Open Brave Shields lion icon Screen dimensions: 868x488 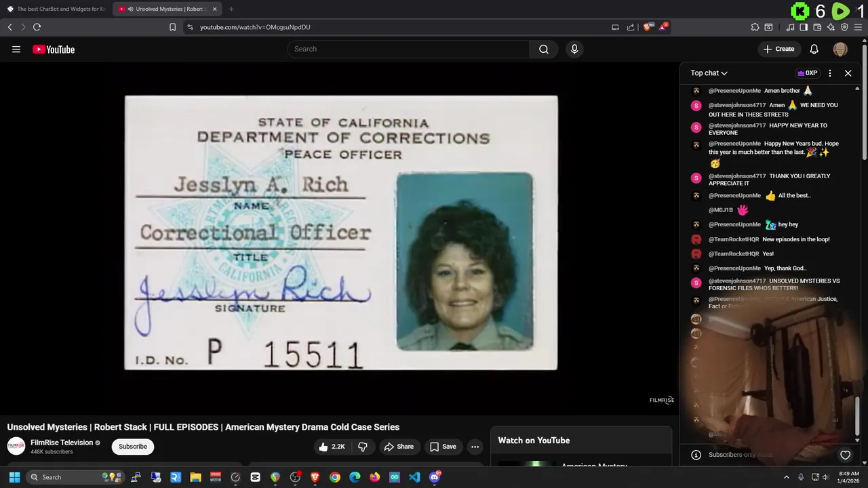tap(648, 27)
